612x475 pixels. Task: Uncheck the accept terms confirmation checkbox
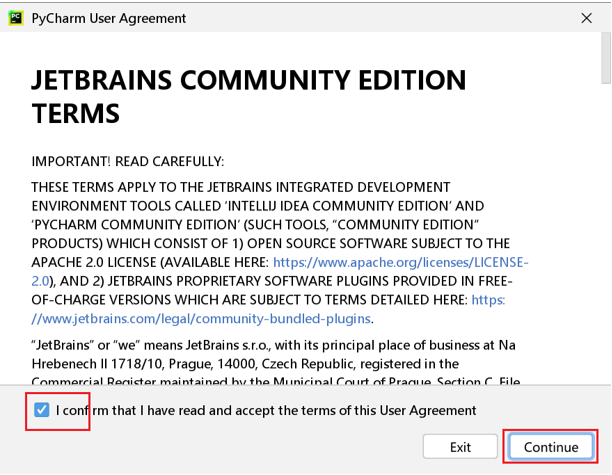[x=41, y=410]
